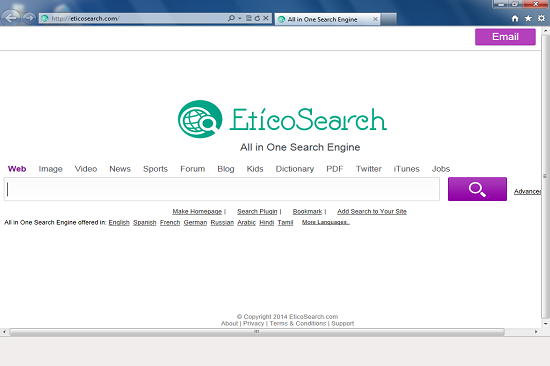Select the Dictionary search tab

pyautogui.click(x=295, y=169)
